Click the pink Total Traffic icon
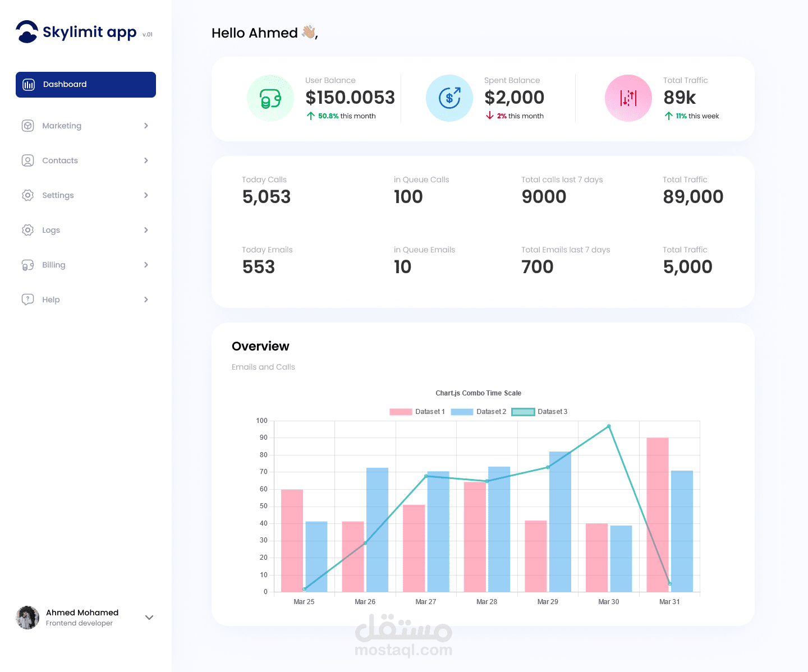Viewport: 808px width, 672px height. click(628, 98)
